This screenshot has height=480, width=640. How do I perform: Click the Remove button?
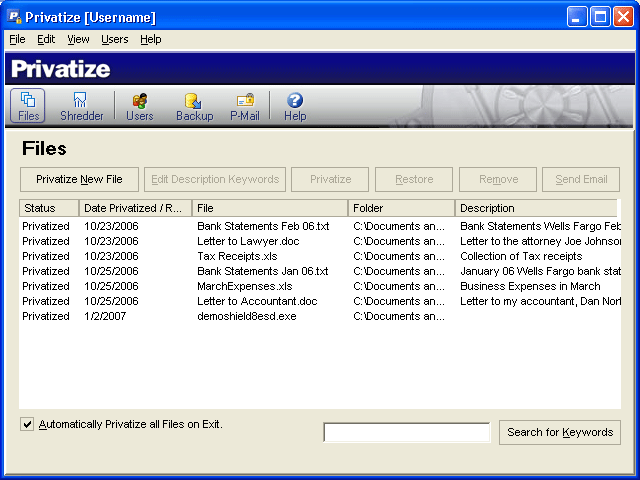(498, 179)
